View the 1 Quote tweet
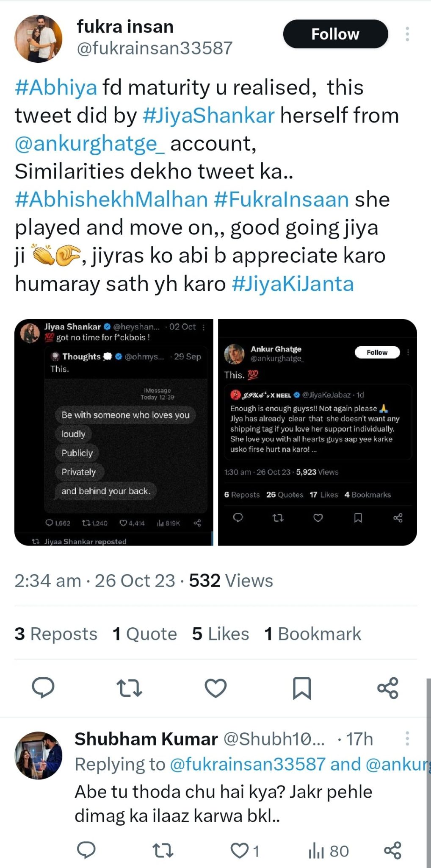 (144, 634)
